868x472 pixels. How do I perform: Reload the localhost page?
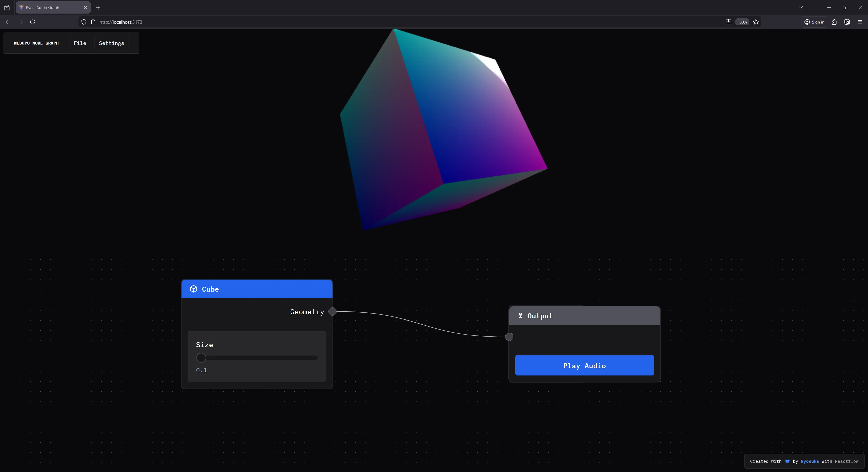(33, 22)
